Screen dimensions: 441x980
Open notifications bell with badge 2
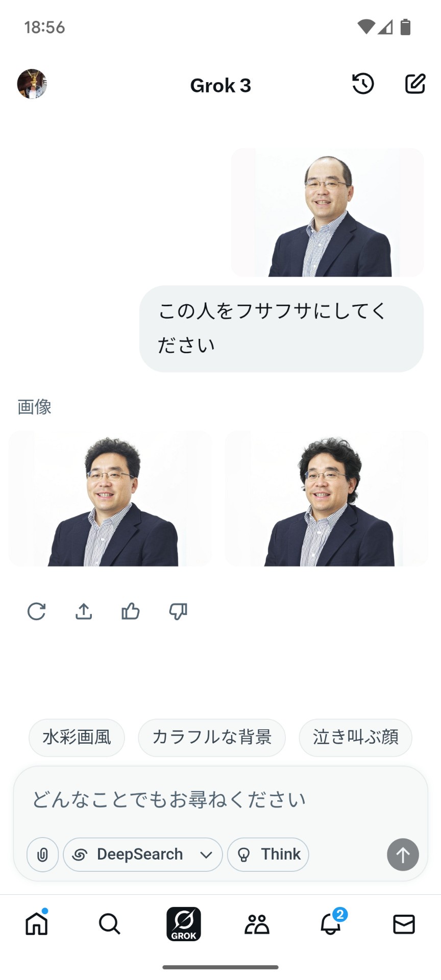click(x=331, y=922)
